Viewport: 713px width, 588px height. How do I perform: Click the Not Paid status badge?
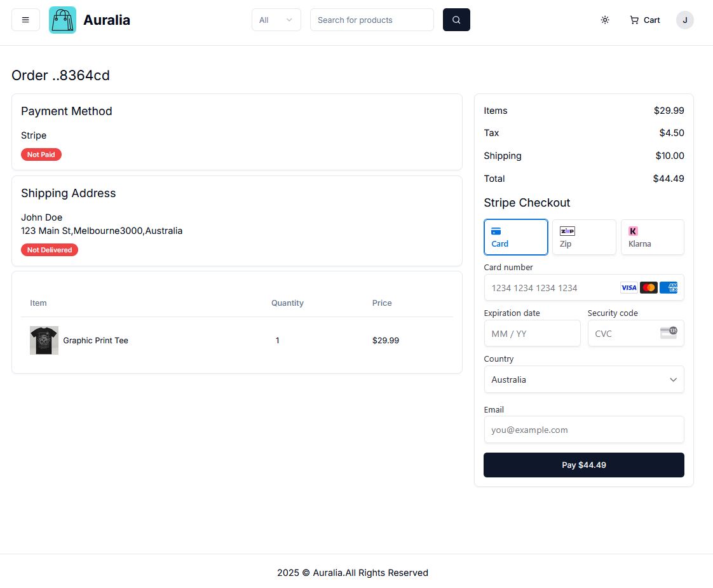41,154
